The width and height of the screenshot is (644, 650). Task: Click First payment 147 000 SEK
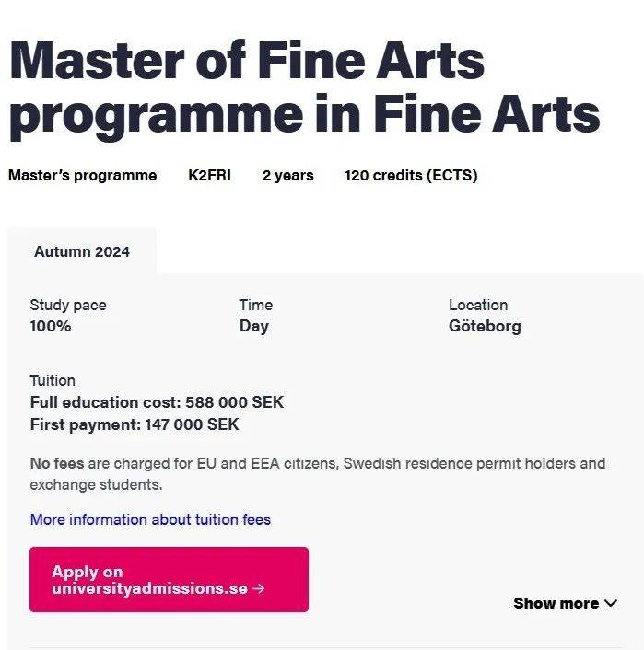point(135,424)
